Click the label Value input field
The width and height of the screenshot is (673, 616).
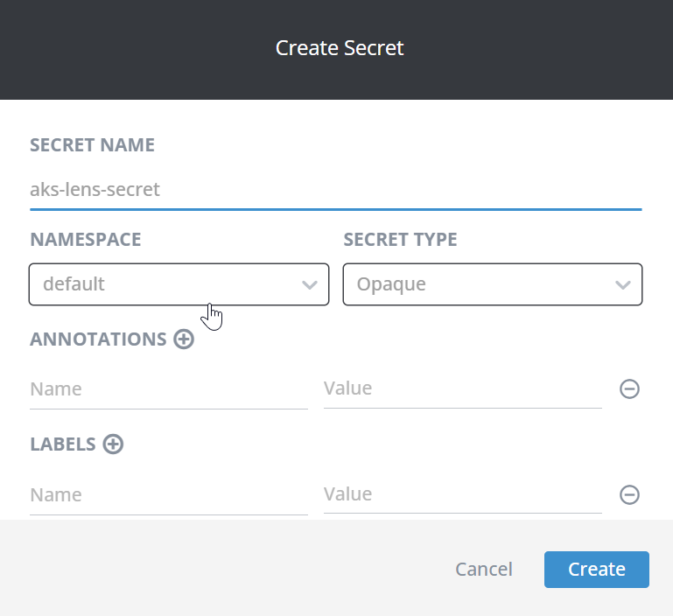tap(462, 494)
